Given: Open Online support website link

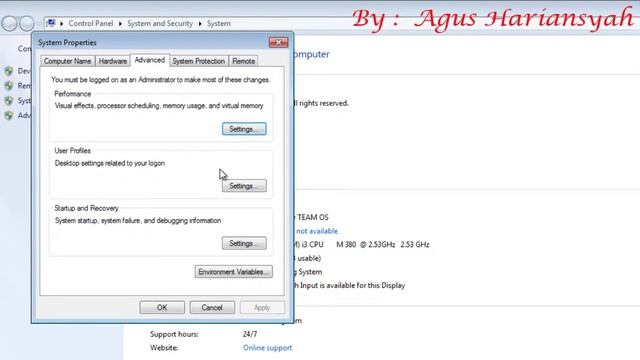Looking at the screenshot, I should click(267, 348).
